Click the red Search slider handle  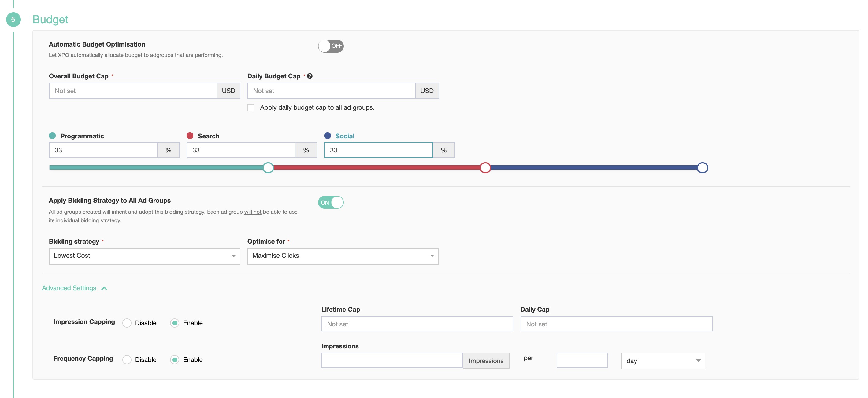point(485,168)
